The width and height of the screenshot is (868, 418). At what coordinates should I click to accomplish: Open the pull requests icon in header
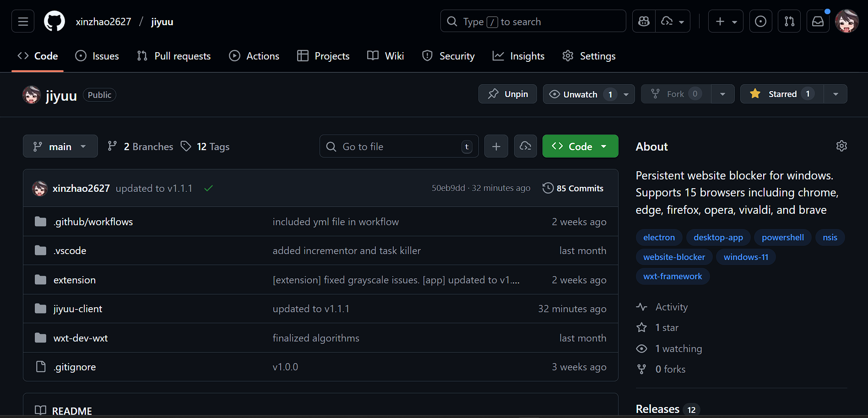click(789, 22)
